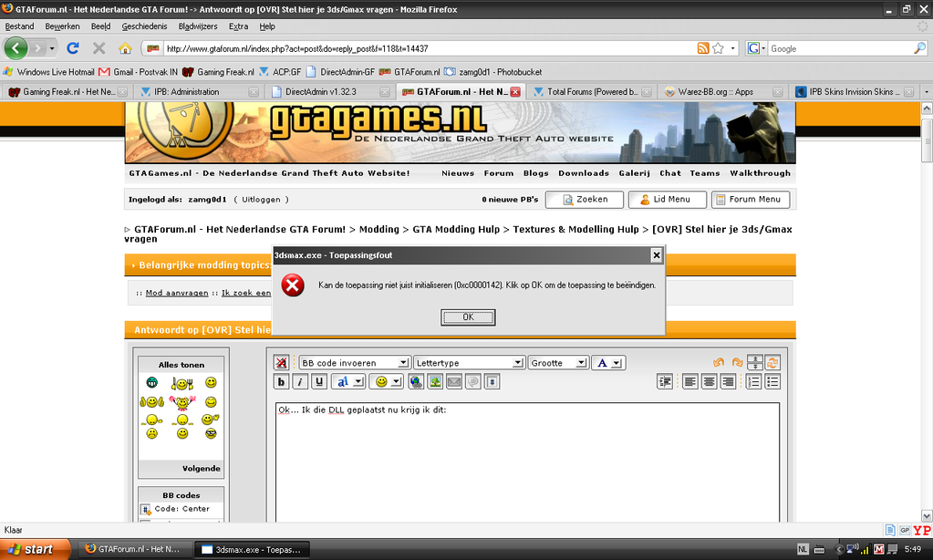
Task: Insert a bulleted list in the editor
Action: (x=772, y=381)
